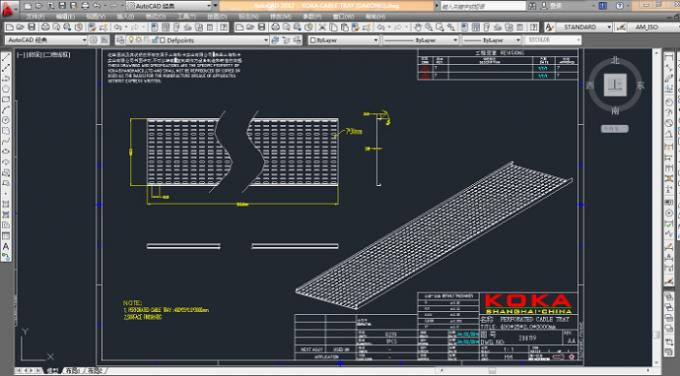Open the Layer States Manager icon
Screen dimensions: 680x376
(x=297, y=40)
